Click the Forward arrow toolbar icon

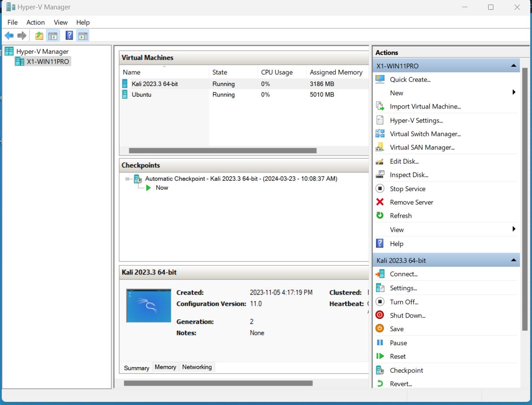[22, 35]
